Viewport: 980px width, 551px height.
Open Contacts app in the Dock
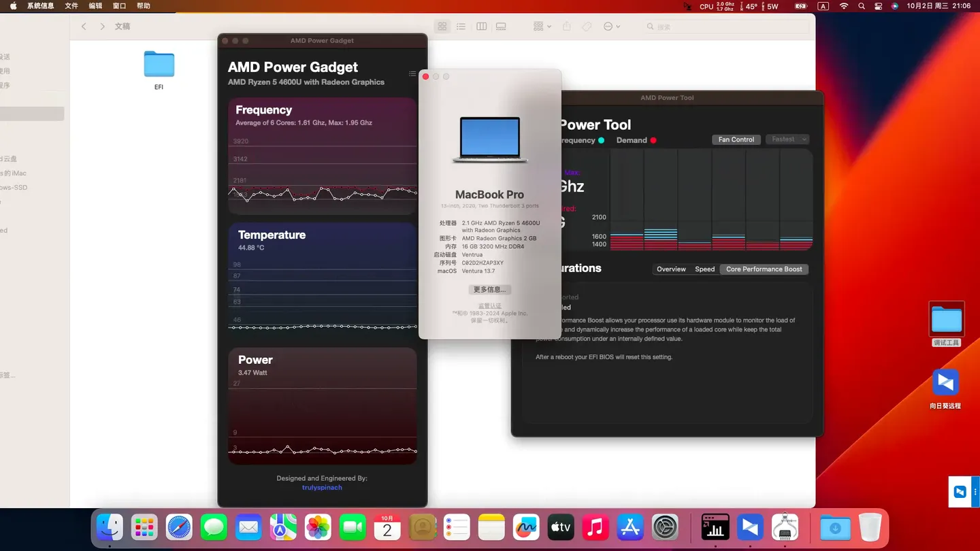(x=422, y=527)
